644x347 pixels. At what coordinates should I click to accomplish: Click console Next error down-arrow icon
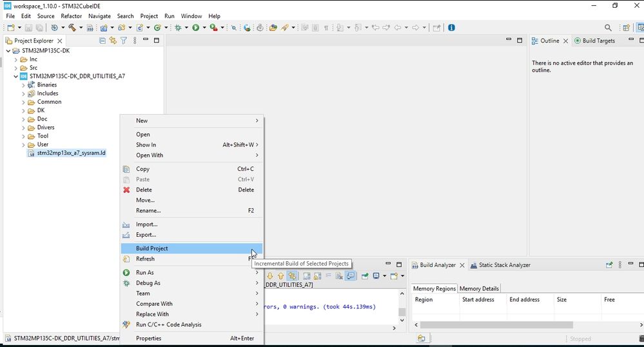pyautogui.click(x=270, y=276)
